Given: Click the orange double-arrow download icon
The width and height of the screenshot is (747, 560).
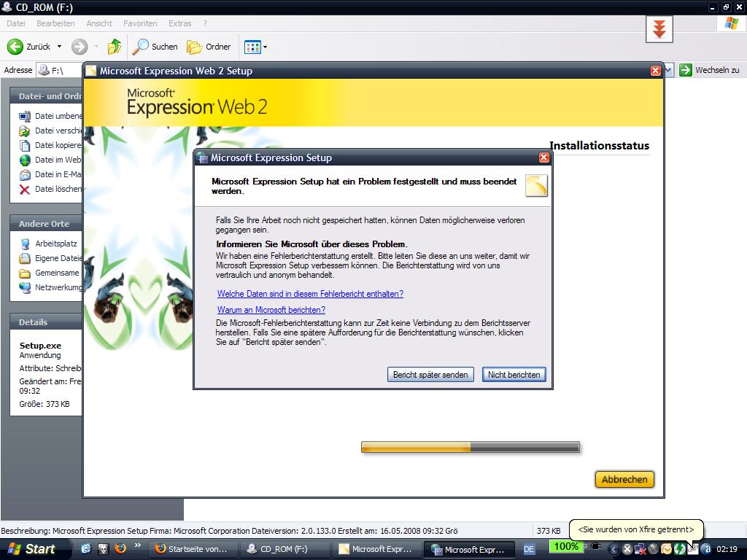Looking at the screenshot, I should pyautogui.click(x=659, y=29).
